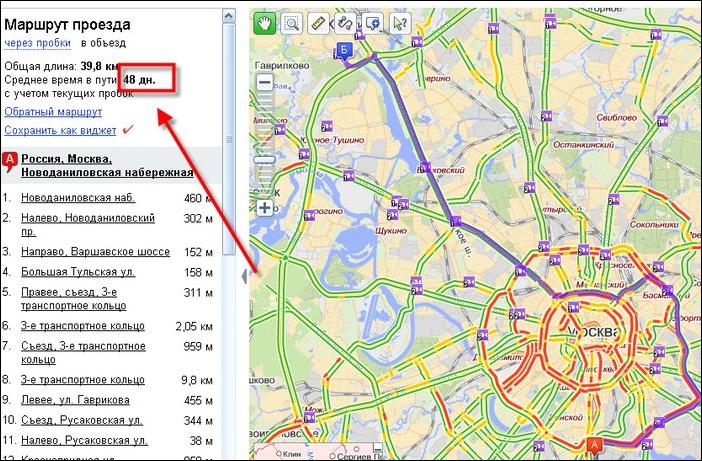Adjust the map zoom slider handle
The image size is (702, 461).
tap(264, 158)
